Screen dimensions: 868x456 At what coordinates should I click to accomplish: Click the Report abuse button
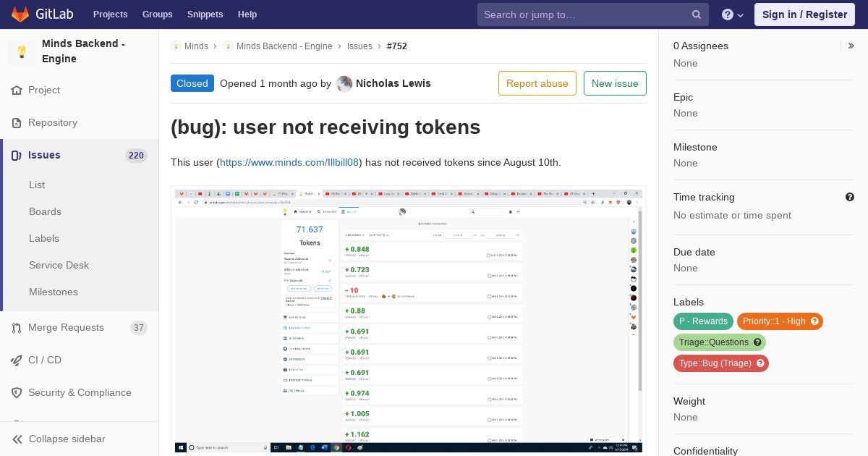coord(537,83)
